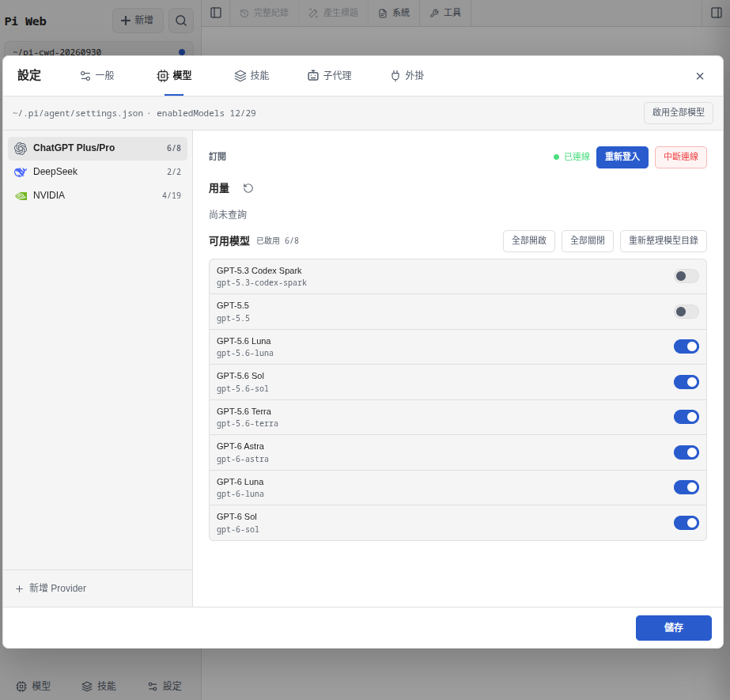Select the NVIDIA provider row
Image resolution: width=730 pixels, height=700 pixels.
coord(98,195)
